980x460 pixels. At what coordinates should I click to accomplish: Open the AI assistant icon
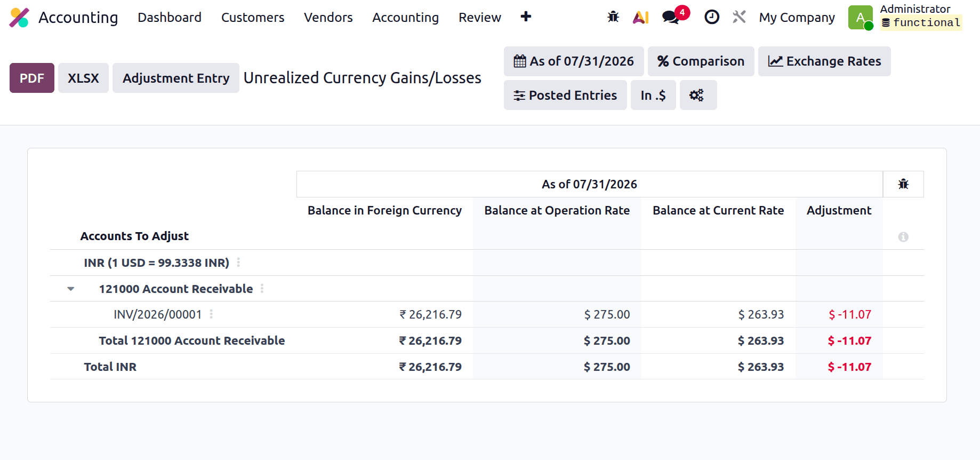point(641,17)
